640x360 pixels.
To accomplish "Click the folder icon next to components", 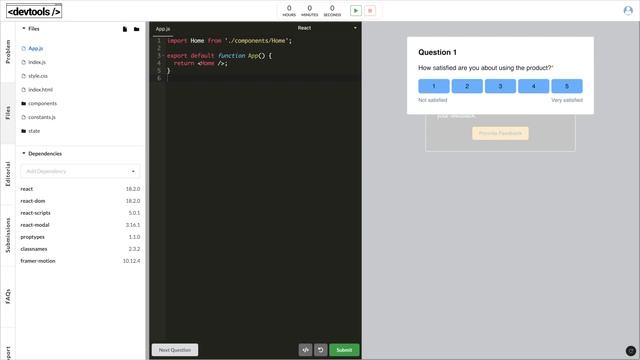I will coord(23,104).
